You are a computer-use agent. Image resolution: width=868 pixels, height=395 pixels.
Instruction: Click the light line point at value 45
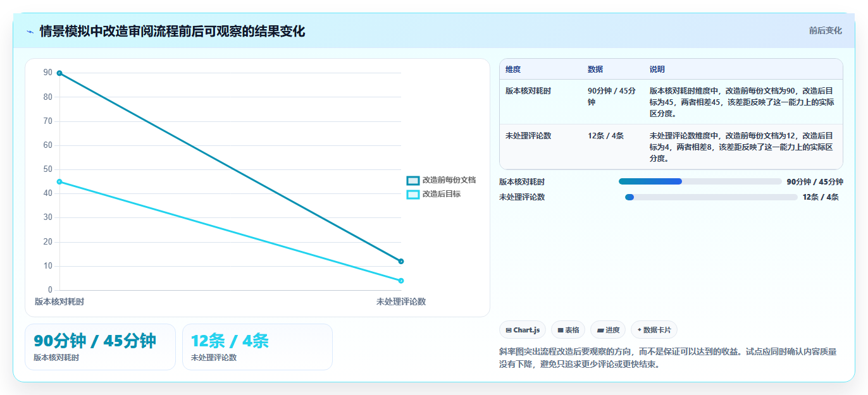coord(59,182)
